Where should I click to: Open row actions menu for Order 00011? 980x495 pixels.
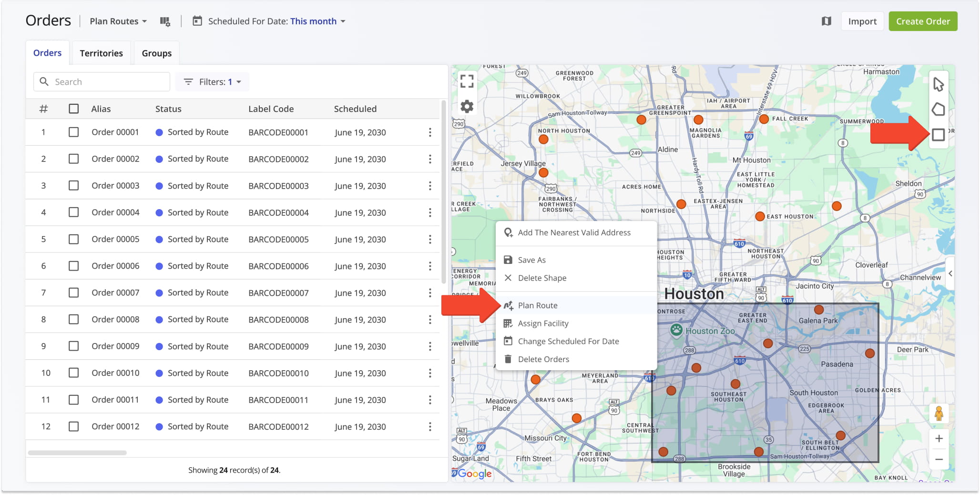click(x=430, y=400)
